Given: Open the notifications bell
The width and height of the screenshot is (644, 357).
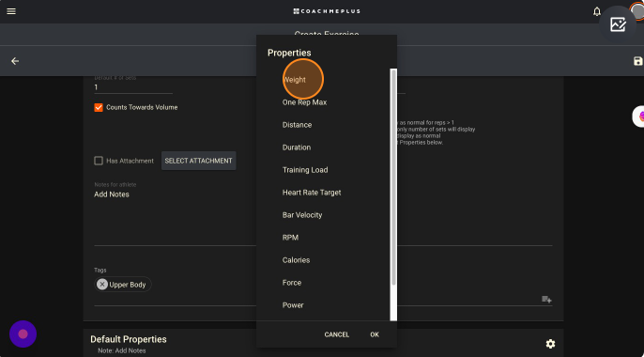Looking at the screenshot, I should click(597, 11).
